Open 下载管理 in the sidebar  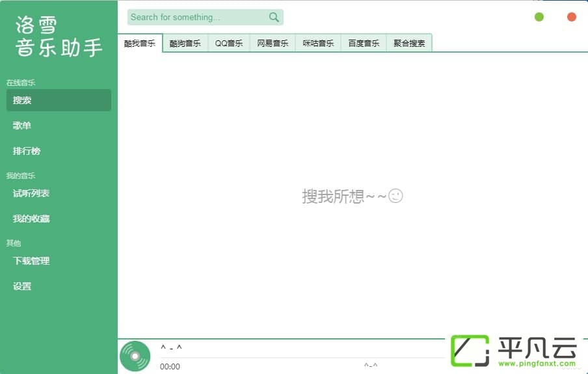pos(59,261)
